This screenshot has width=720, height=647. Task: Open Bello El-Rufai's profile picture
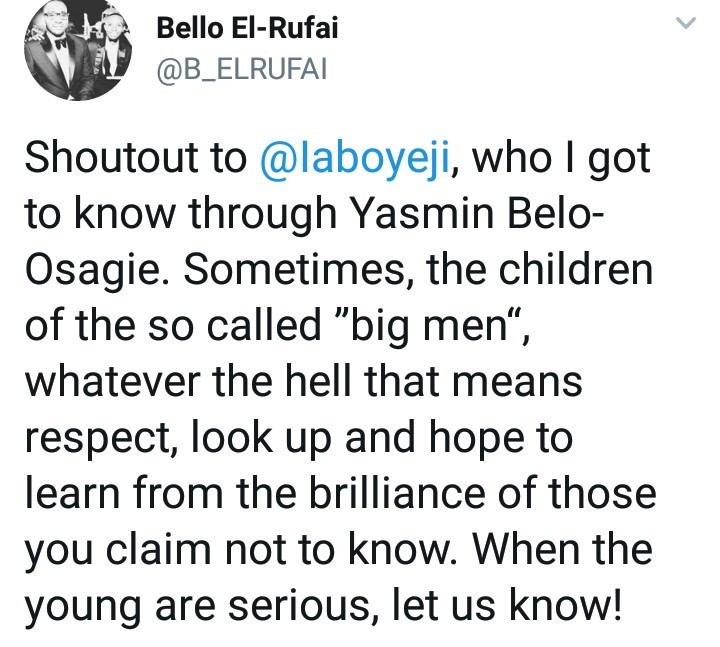77,48
